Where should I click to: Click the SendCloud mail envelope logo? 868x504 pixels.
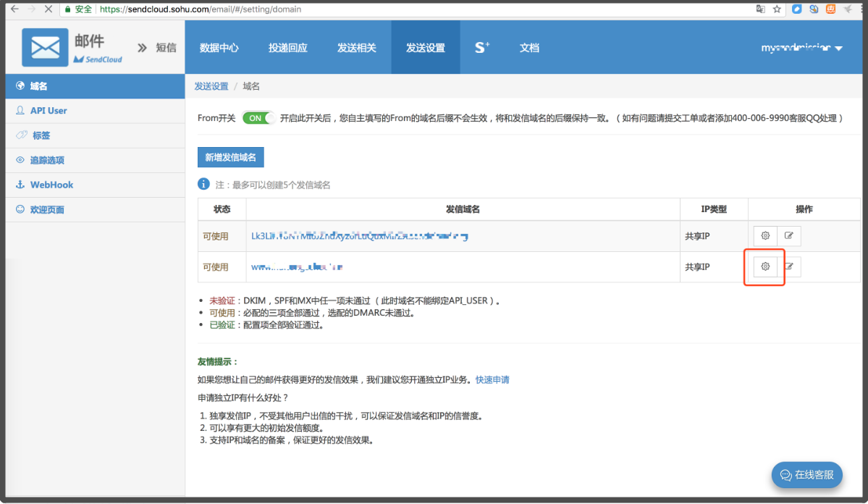[45, 48]
